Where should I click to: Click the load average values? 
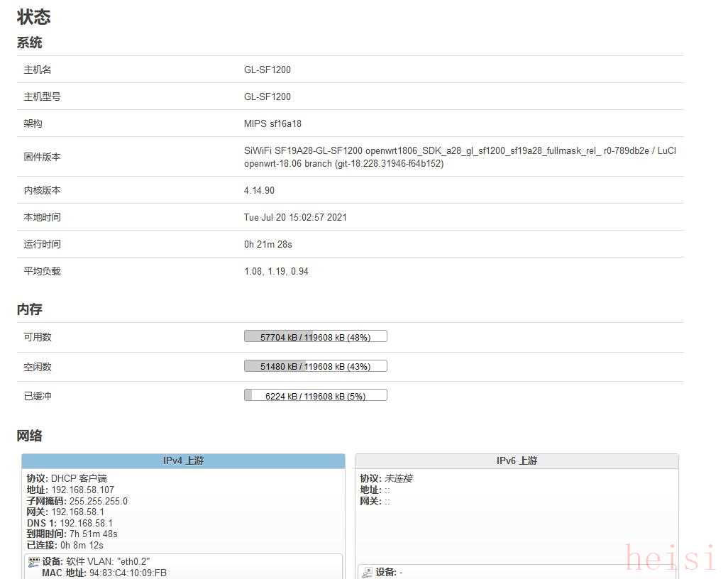click(x=276, y=271)
